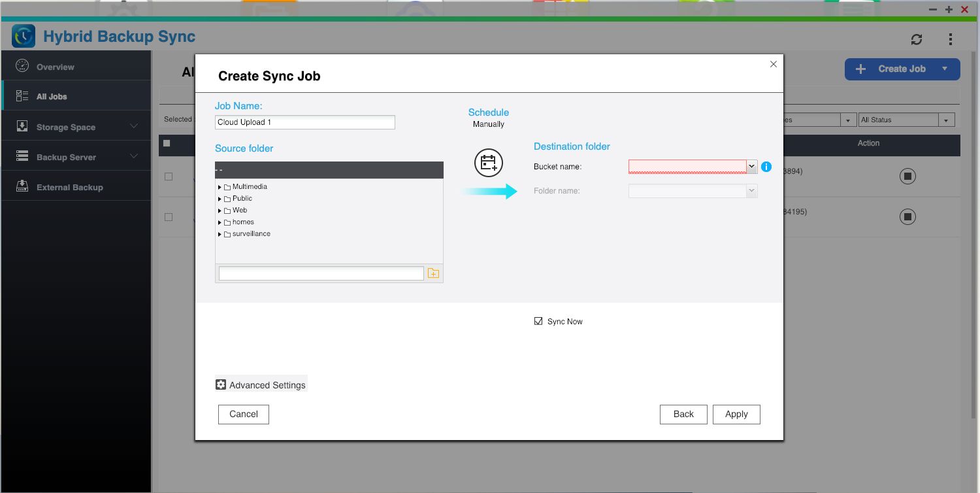This screenshot has height=493, width=980.
Task: Expand the Multimedia folder tree node
Action: (x=220, y=187)
